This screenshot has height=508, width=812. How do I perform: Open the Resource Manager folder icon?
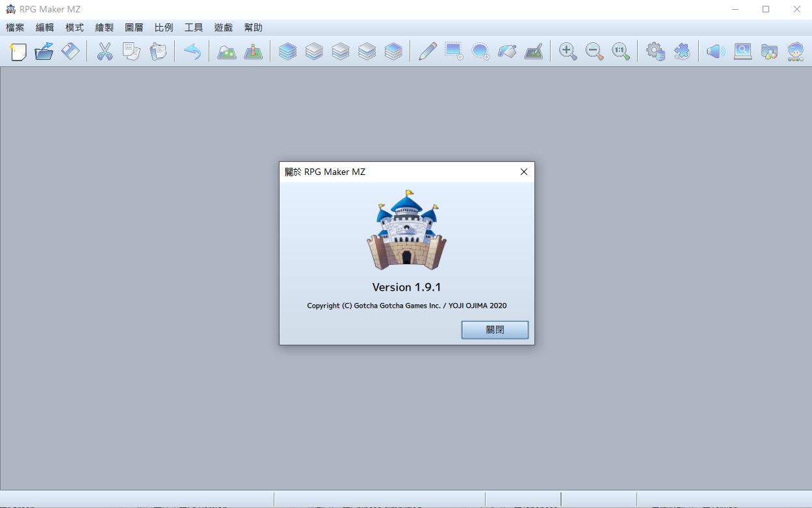coord(769,51)
